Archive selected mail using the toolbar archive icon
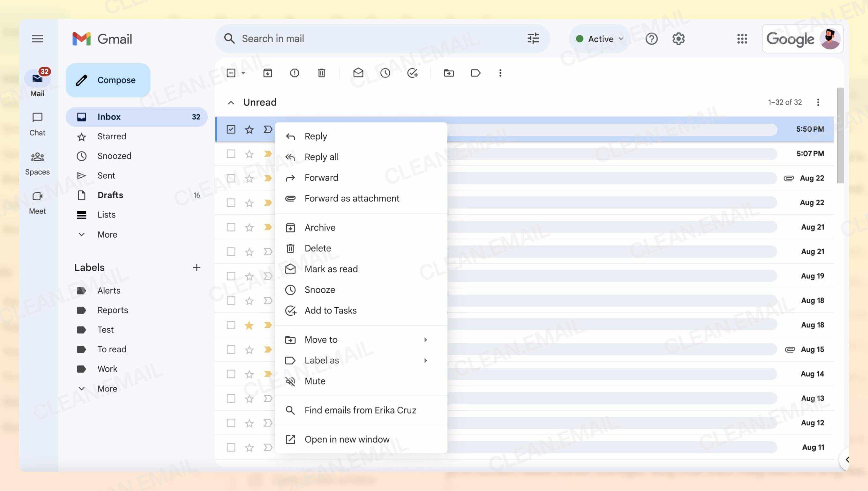Viewport: 868px width, 491px height. (x=268, y=73)
